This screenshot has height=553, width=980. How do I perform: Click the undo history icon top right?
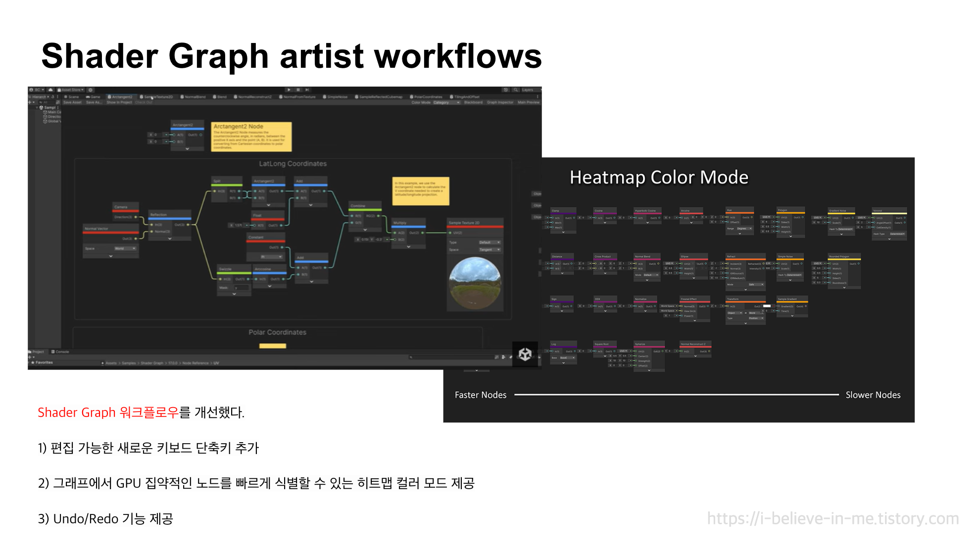coord(505,90)
